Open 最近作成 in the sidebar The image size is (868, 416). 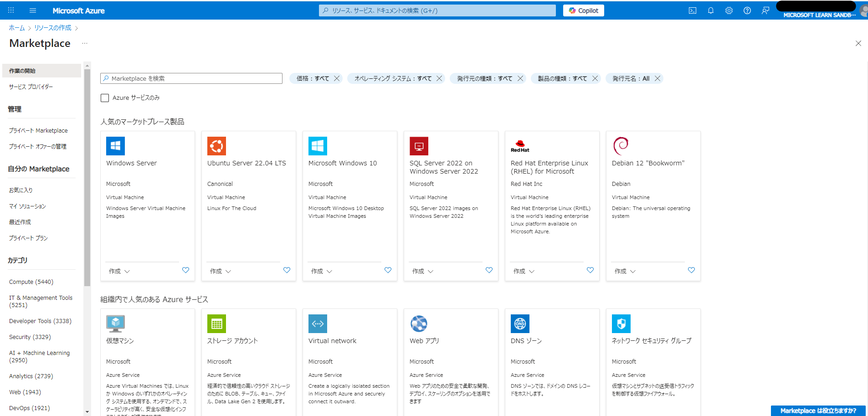point(20,222)
